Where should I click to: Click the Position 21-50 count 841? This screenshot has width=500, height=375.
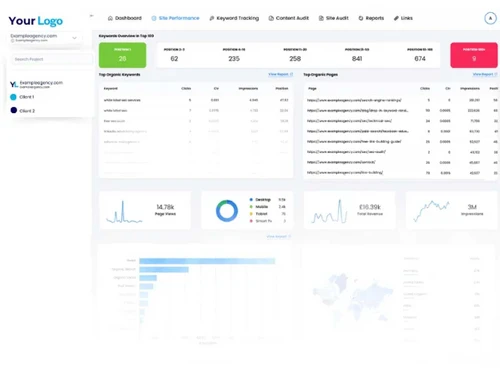(357, 59)
